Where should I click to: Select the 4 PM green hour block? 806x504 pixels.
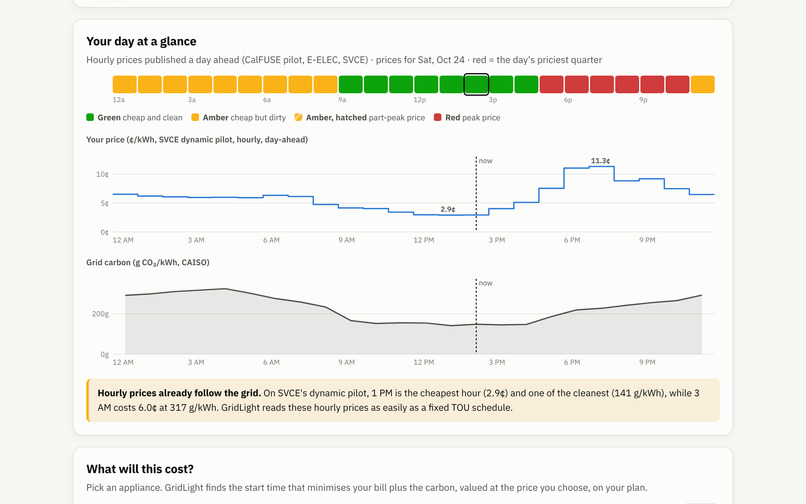tap(526, 84)
